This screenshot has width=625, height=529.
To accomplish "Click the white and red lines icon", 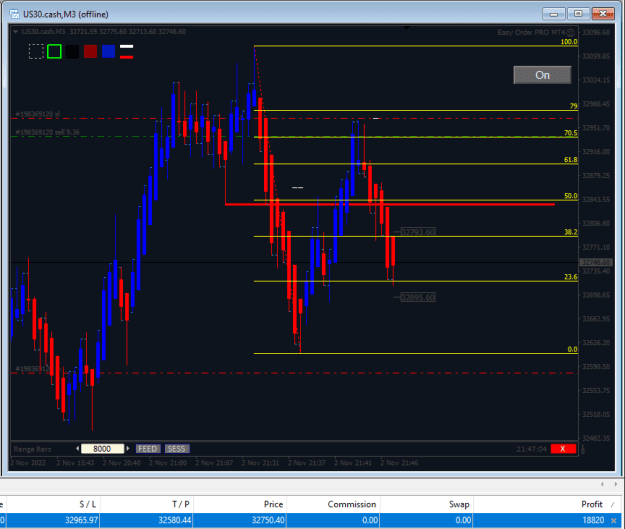I will click(x=126, y=51).
